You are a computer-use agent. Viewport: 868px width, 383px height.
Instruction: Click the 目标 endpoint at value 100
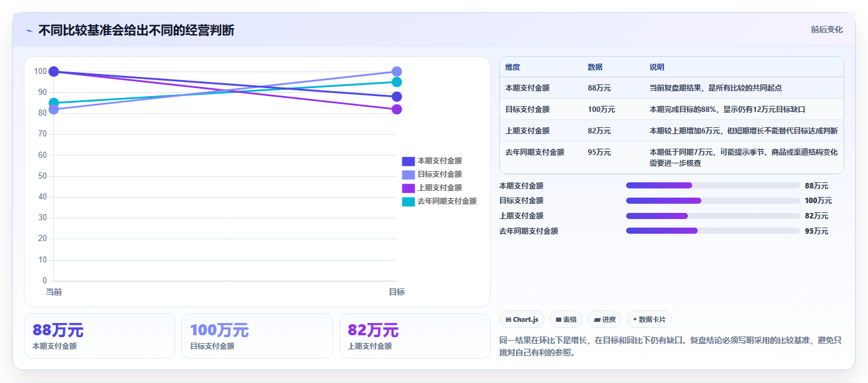(396, 72)
